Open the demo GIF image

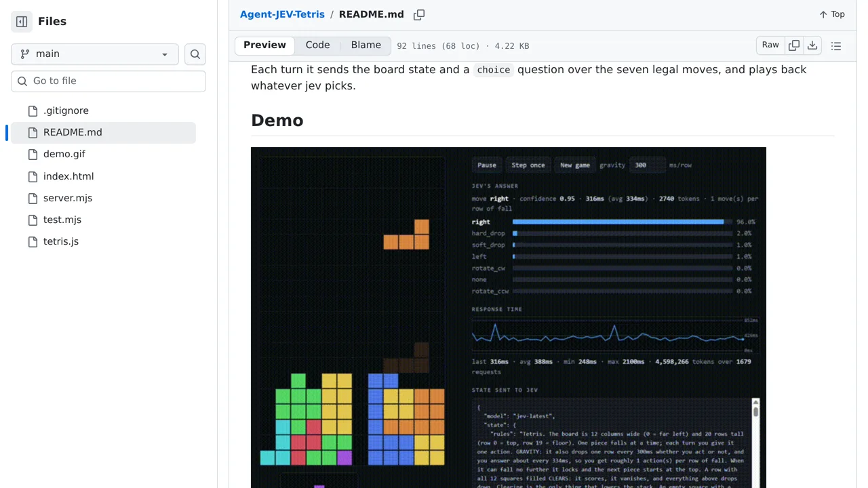coord(509,317)
